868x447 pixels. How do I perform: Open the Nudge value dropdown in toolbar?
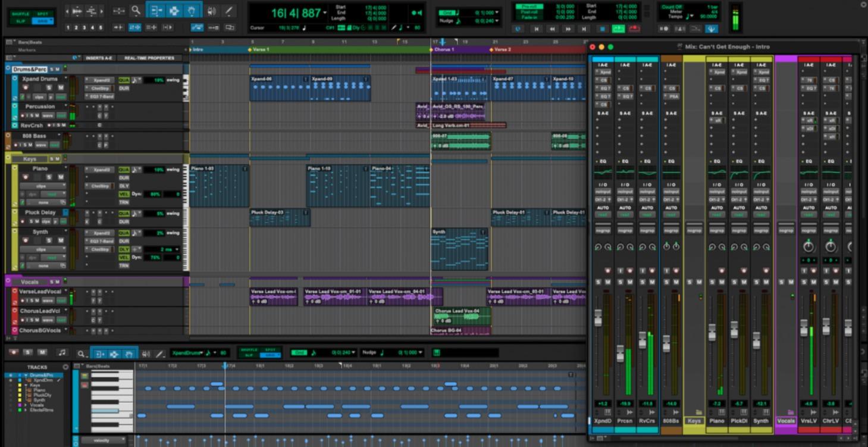pyautogui.click(x=498, y=21)
